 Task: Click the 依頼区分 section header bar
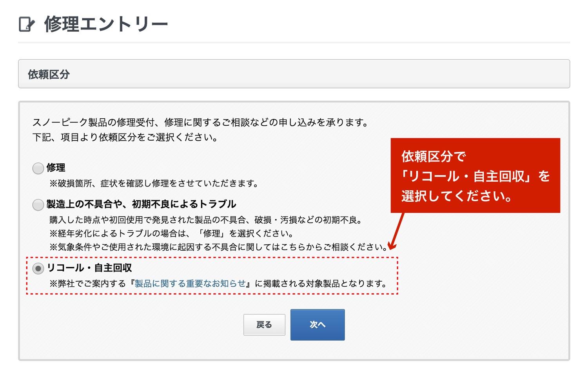[294, 74]
